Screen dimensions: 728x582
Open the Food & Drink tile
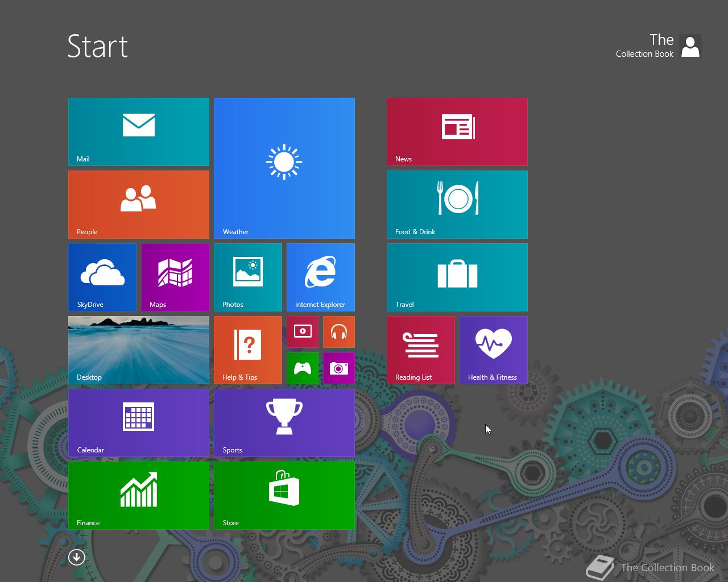(457, 205)
